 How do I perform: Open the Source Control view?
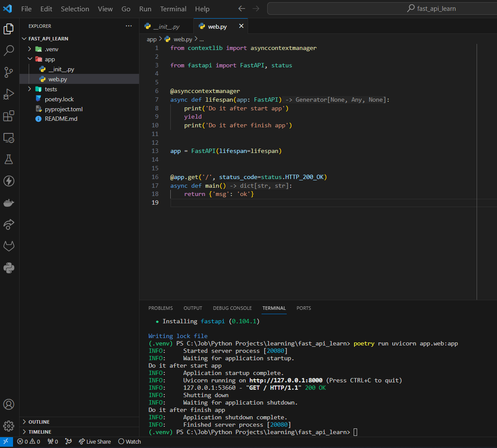click(x=9, y=73)
